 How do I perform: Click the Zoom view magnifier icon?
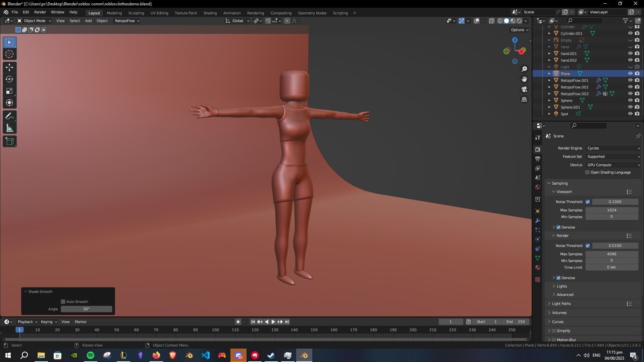coord(524,69)
